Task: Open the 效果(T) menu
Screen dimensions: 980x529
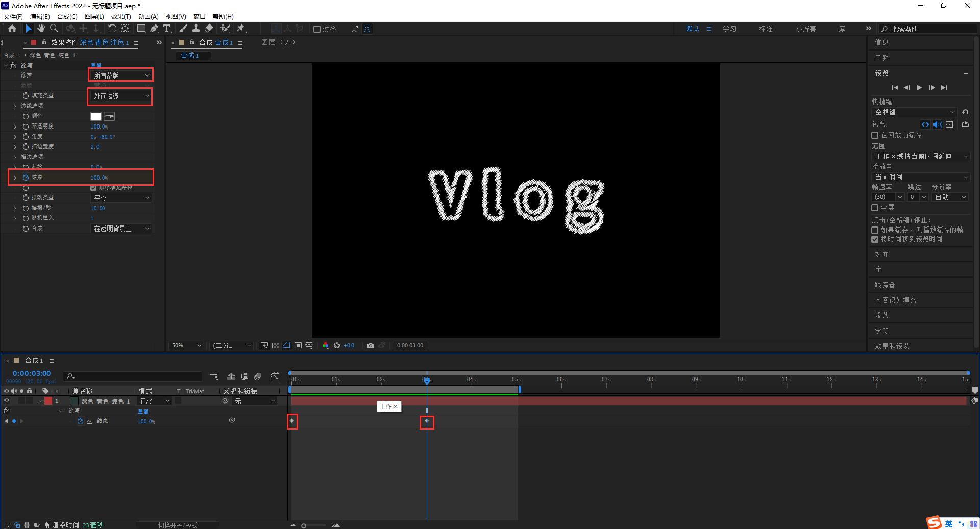Action: (x=121, y=16)
